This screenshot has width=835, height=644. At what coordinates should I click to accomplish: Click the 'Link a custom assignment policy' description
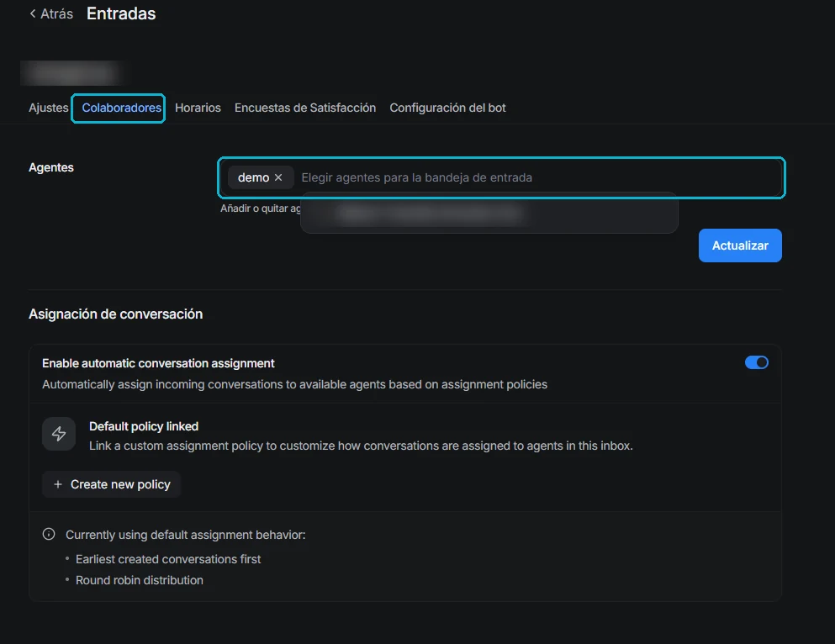pyautogui.click(x=361, y=446)
